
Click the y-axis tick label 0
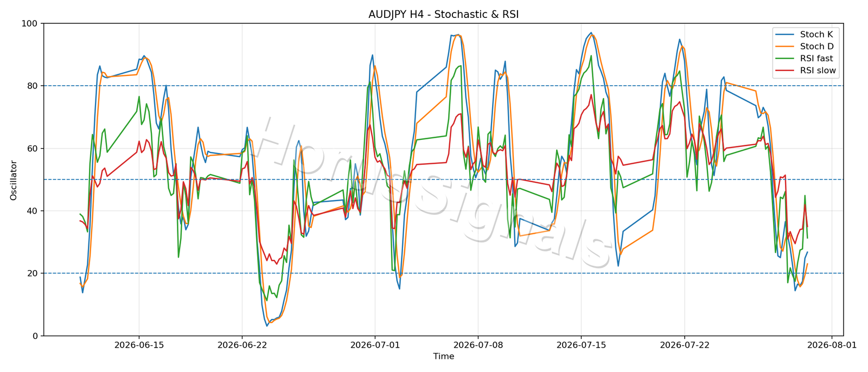click(35, 336)
